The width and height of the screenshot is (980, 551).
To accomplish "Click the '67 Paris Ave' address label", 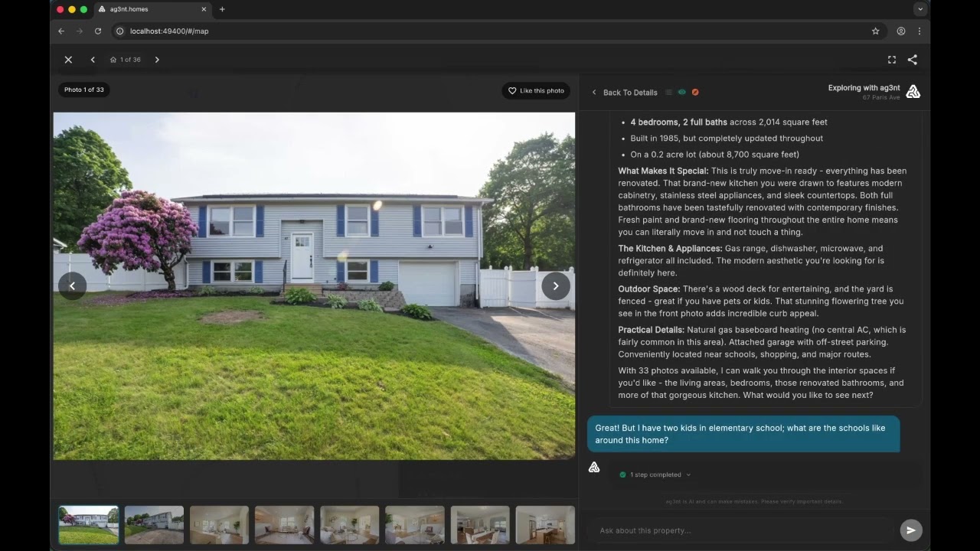I will coord(881,98).
